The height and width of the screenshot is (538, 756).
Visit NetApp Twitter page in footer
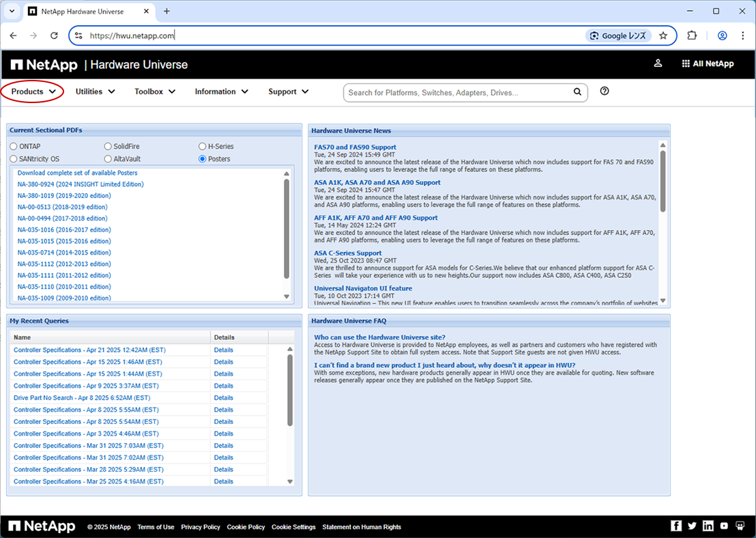693,526
